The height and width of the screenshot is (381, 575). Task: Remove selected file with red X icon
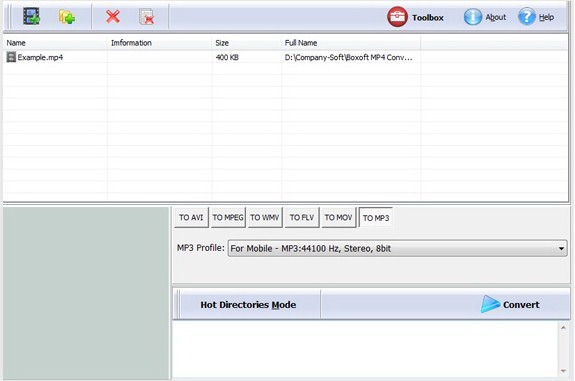click(113, 17)
